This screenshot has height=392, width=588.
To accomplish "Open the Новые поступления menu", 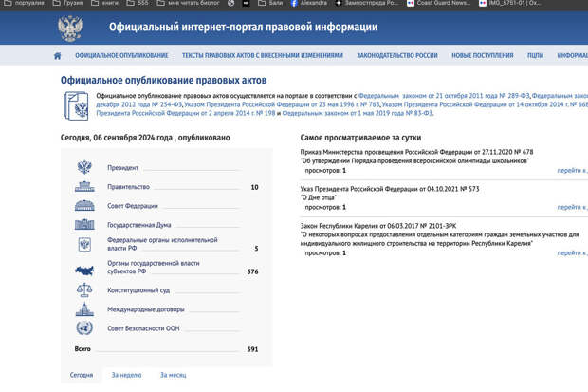I will point(482,56).
